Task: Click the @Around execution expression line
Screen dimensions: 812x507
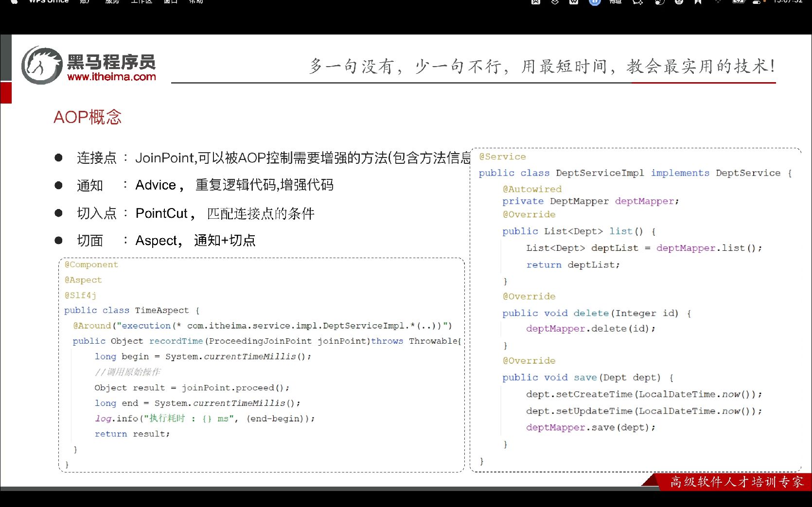Action: click(x=263, y=326)
